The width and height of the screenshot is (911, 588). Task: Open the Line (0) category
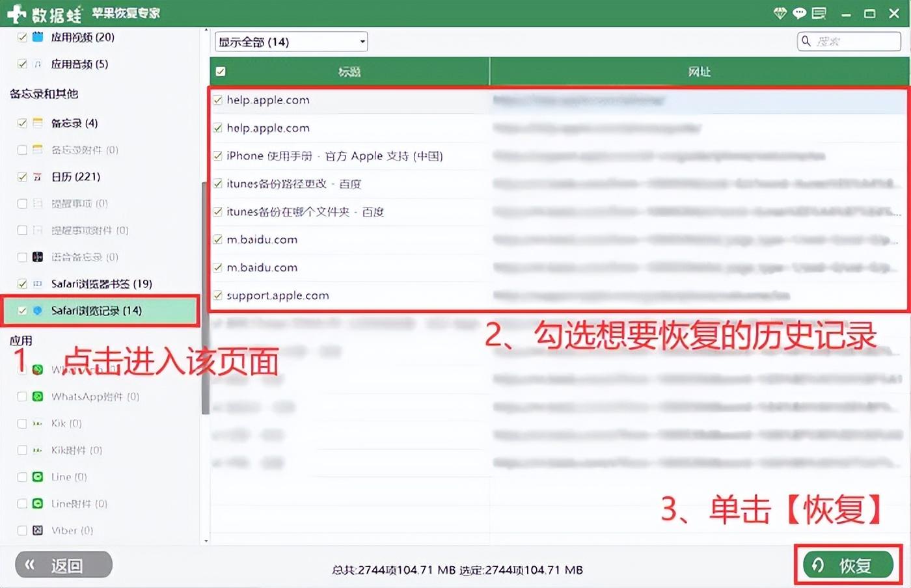tap(69, 477)
